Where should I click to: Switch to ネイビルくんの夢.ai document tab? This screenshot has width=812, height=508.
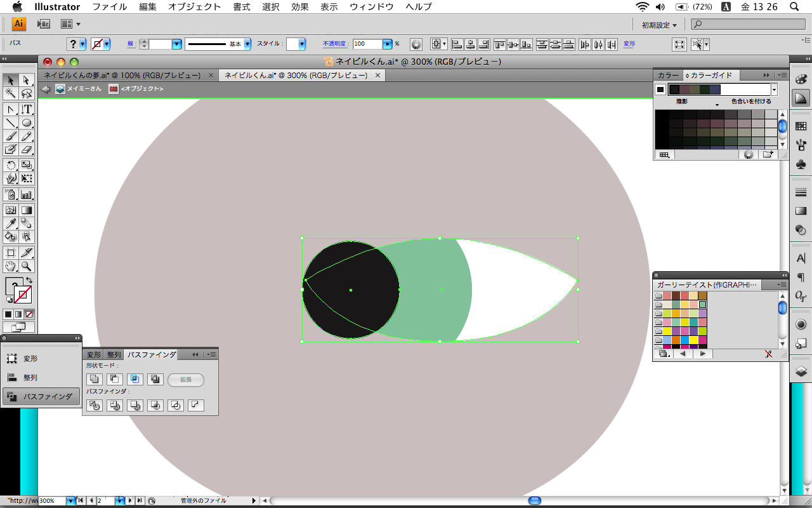pos(121,75)
